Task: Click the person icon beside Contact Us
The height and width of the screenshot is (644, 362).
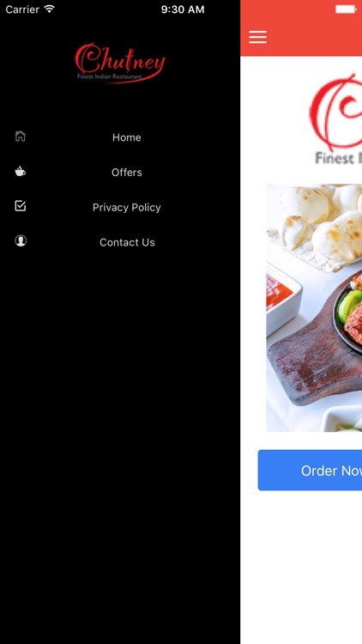Action: (x=21, y=240)
